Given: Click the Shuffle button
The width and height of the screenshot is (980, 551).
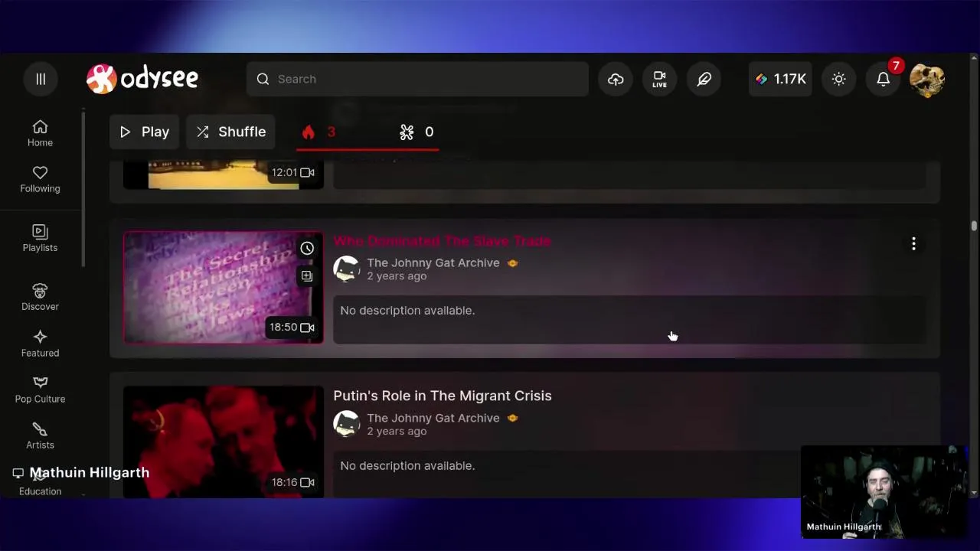Looking at the screenshot, I should coord(230,132).
